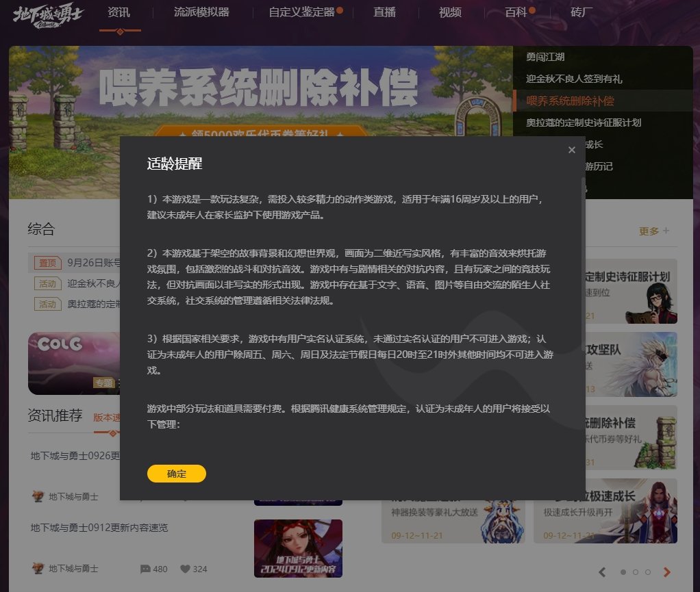Open the 活动 news item starting 奥拉蔻的定
700x592 pixels.
point(77,305)
